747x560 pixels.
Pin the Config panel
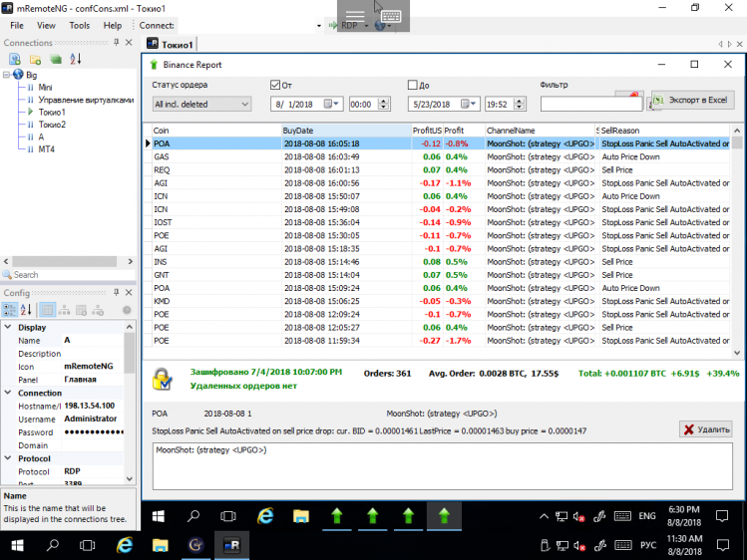point(117,292)
